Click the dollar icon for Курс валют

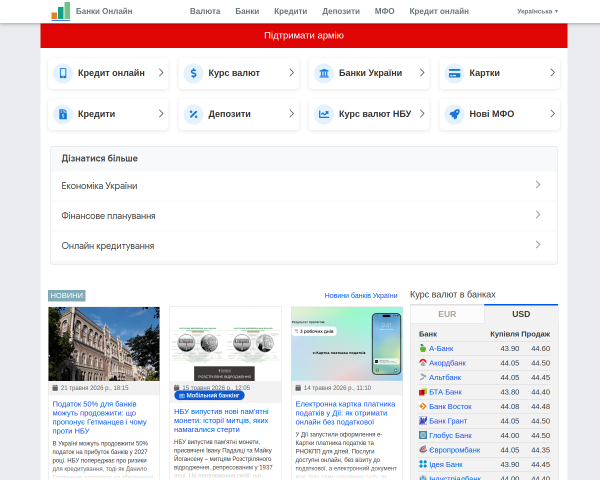point(194,73)
